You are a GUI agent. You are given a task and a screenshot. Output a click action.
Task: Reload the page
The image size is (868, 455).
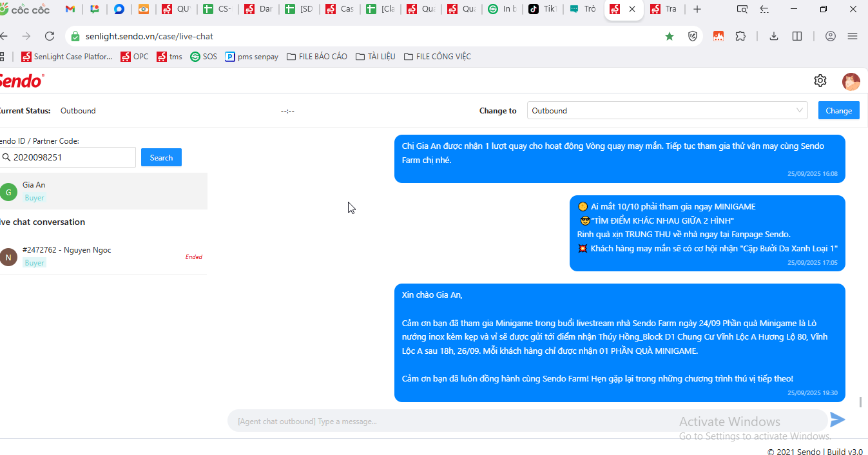click(x=50, y=36)
